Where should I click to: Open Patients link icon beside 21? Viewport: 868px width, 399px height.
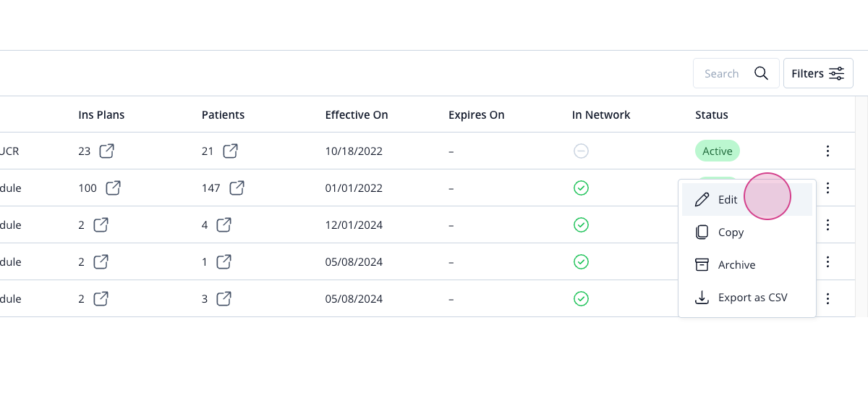[230, 151]
